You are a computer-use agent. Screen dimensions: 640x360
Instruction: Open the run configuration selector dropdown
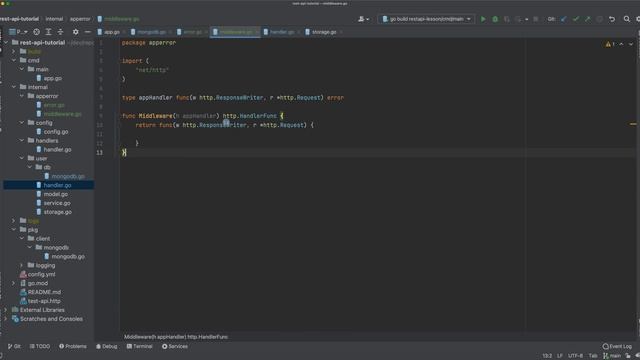pyautogui.click(x=426, y=19)
